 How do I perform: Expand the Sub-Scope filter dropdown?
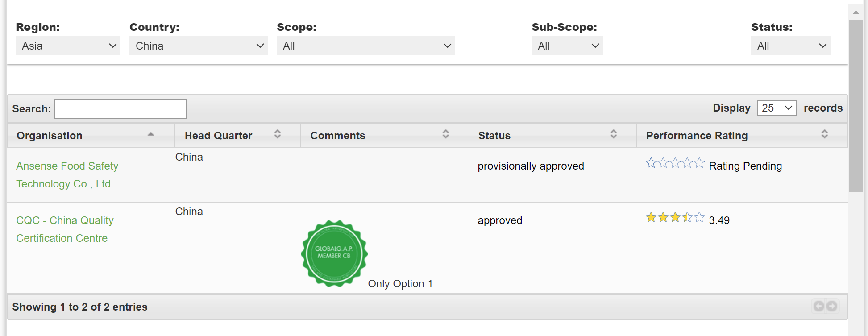coord(567,46)
